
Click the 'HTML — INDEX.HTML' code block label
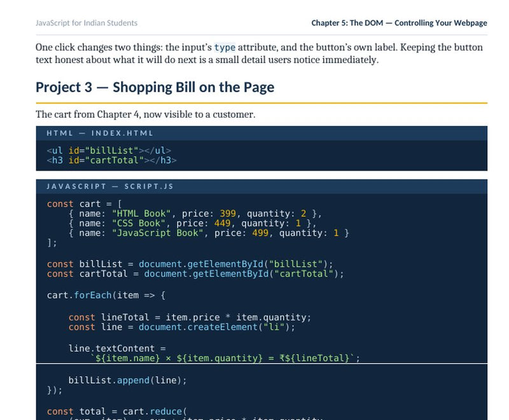[100, 133]
